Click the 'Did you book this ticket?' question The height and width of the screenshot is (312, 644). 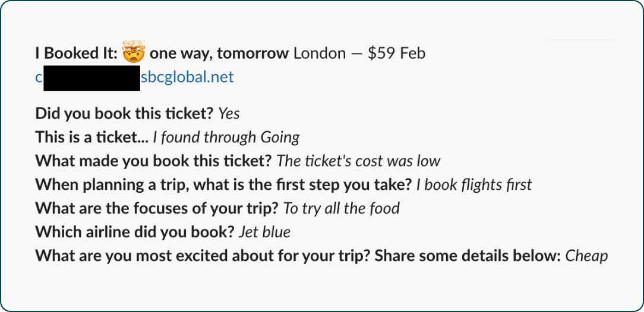point(124,113)
